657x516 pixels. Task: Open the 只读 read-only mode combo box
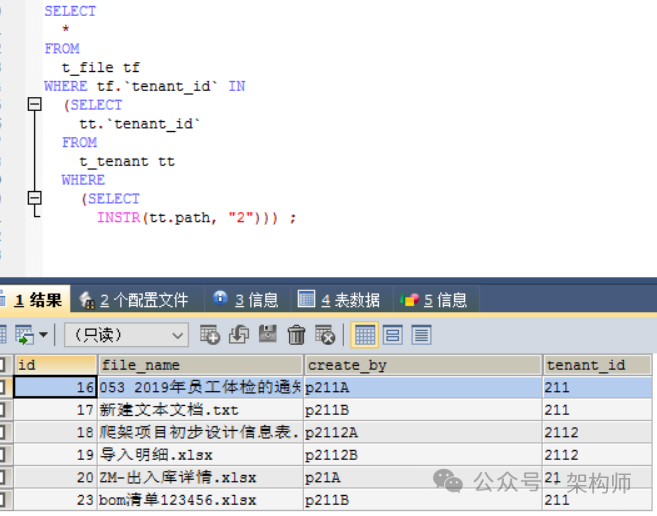coord(127,335)
